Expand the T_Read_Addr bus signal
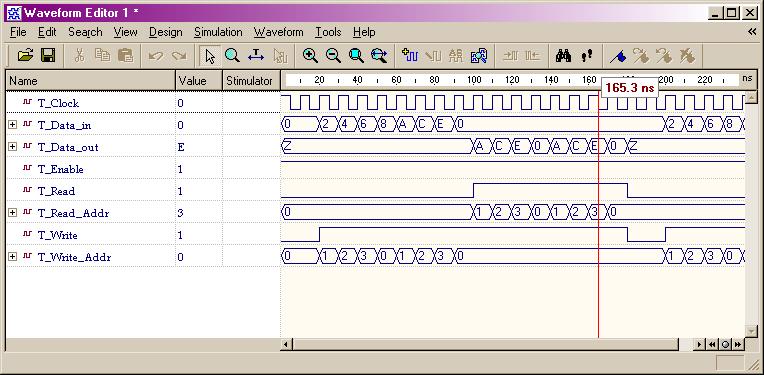 pyautogui.click(x=12, y=213)
